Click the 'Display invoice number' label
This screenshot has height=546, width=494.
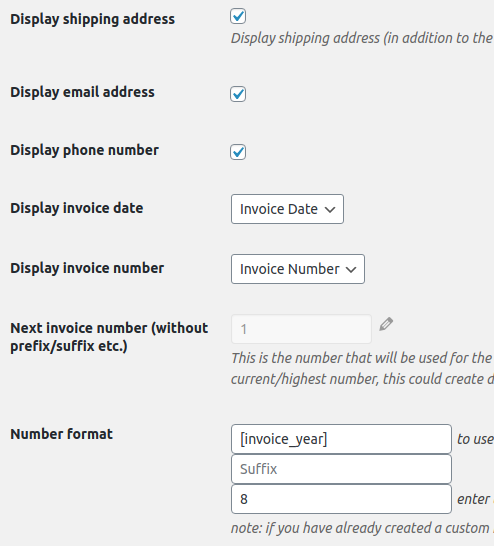tap(87, 268)
